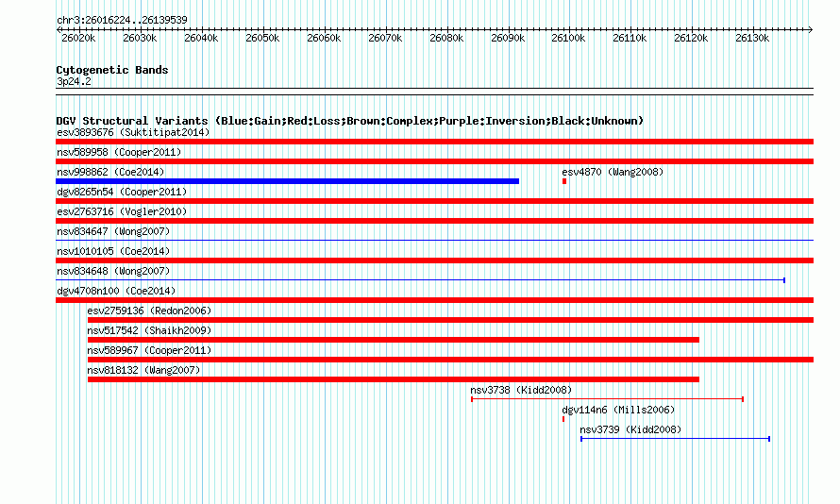Click the nsv1010105 (Coe2014) variant label
840x504 pixels.
[x=113, y=251]
